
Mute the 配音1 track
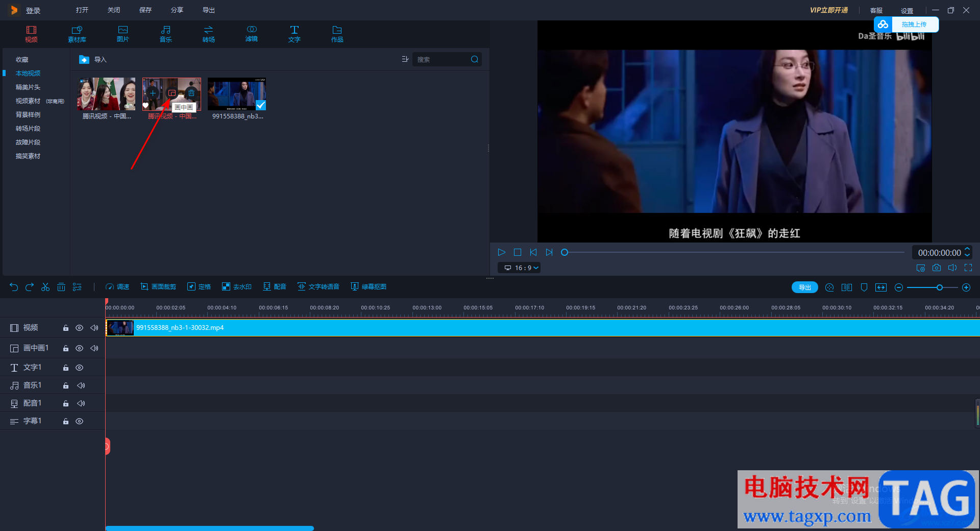pyautogui.click(x=81, y=403)
